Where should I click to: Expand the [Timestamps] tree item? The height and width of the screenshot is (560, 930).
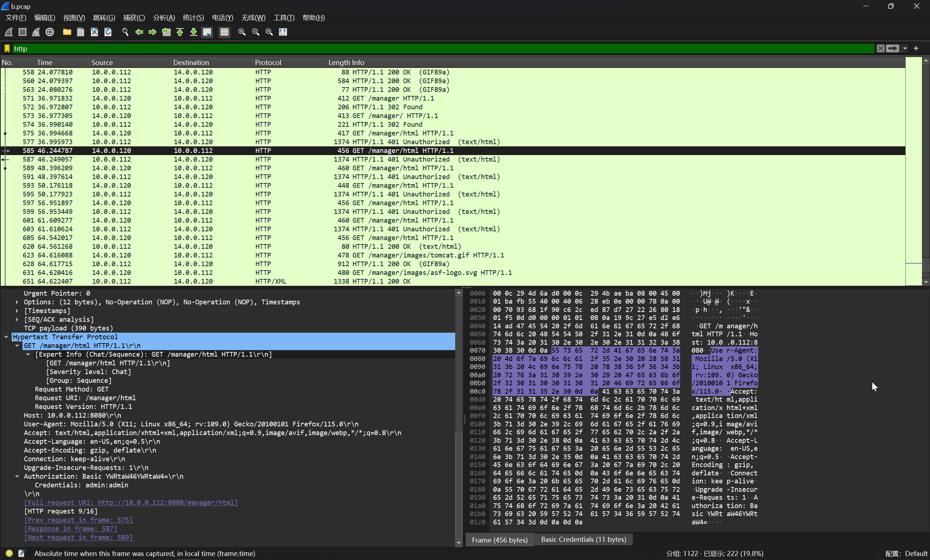pos(17,311)
